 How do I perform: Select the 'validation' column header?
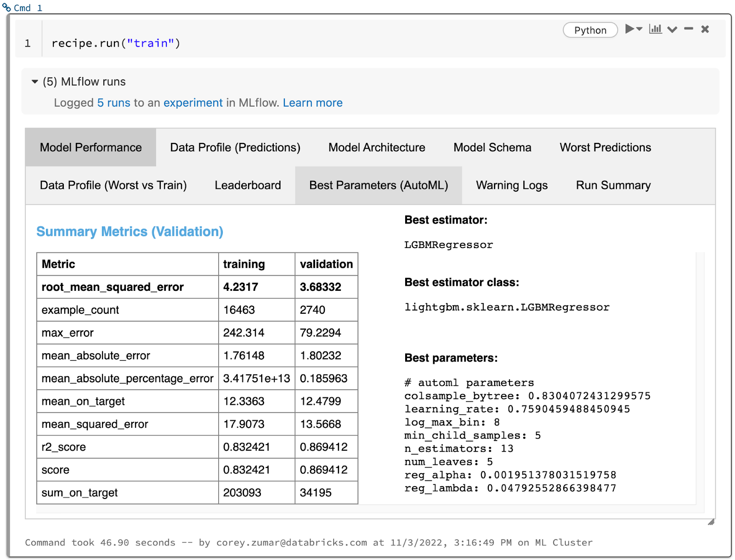click(326, 264)
